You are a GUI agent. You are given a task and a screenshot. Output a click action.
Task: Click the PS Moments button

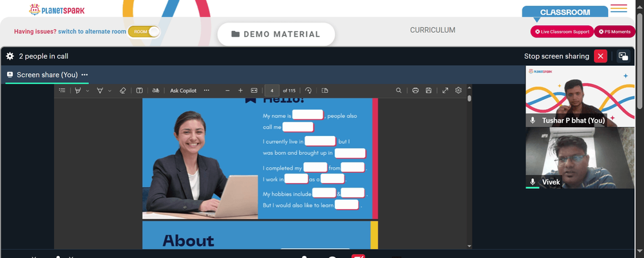pos(614,32)
